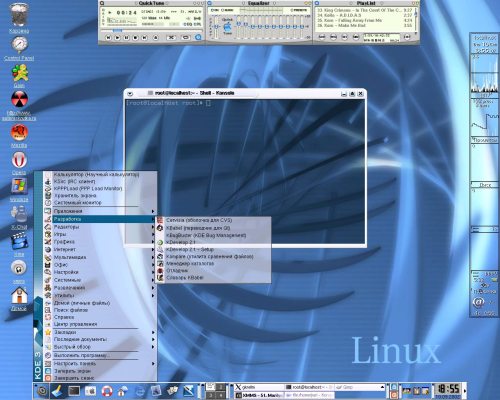Expand the Приложения submenu
Image resolution: width=500 pixels, height=400 pixels.
coord(100,211)
